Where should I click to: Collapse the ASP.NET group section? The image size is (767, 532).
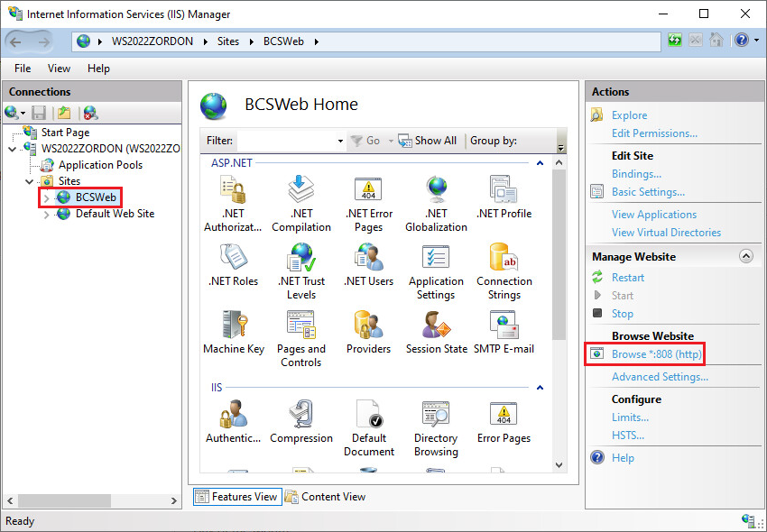coord(540,163)
